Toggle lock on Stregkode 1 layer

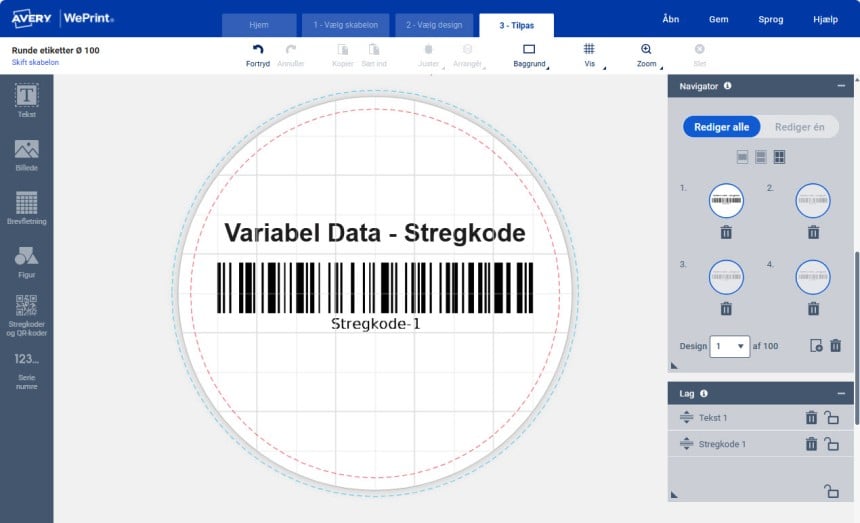pyautogui.click(x=831, y=444)
